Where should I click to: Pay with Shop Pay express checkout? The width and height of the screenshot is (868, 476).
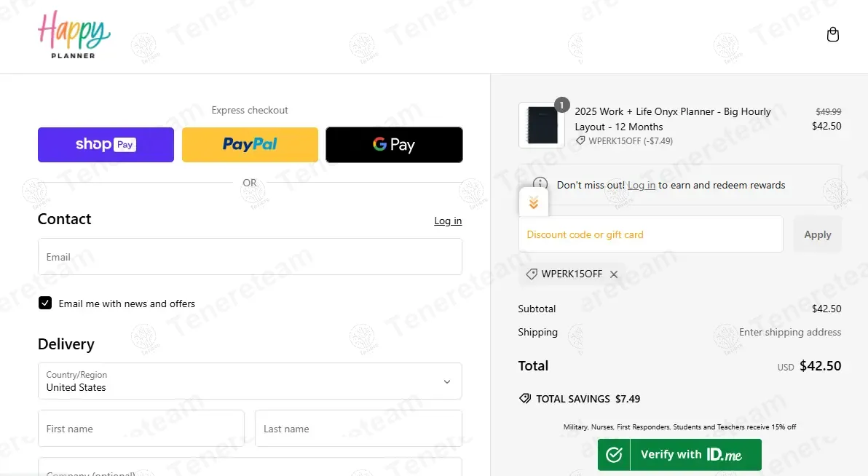coord(106,145)
